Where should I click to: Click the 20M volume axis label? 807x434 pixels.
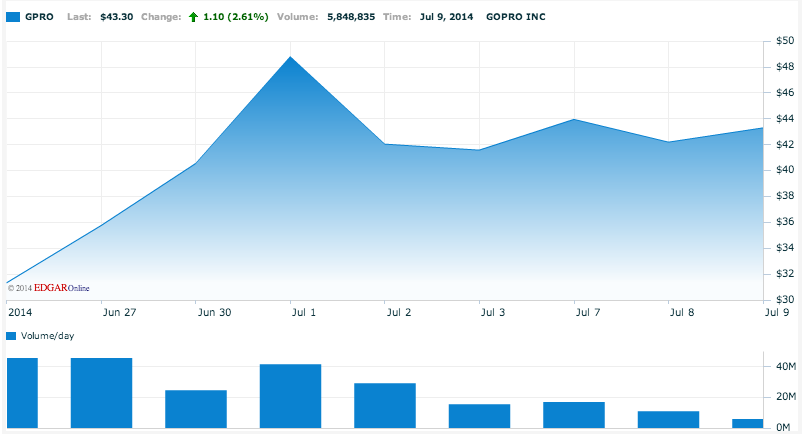tap(786, 397)
